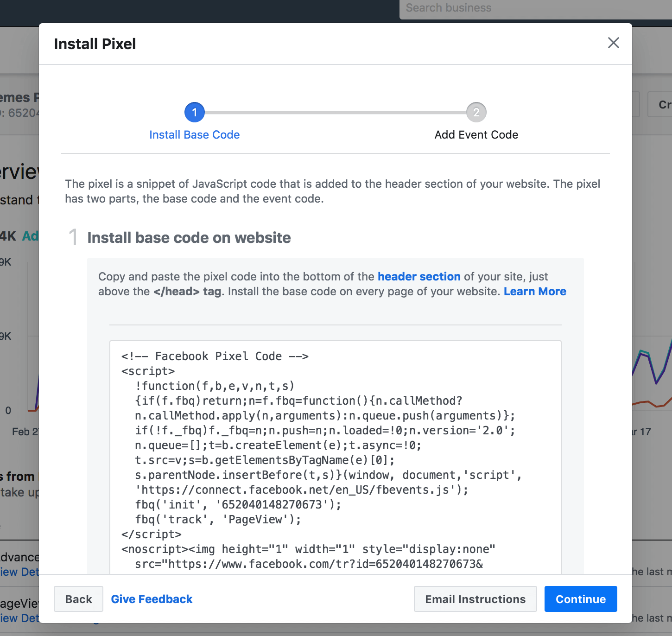Follow the header section link

click(x=419, y=277)
